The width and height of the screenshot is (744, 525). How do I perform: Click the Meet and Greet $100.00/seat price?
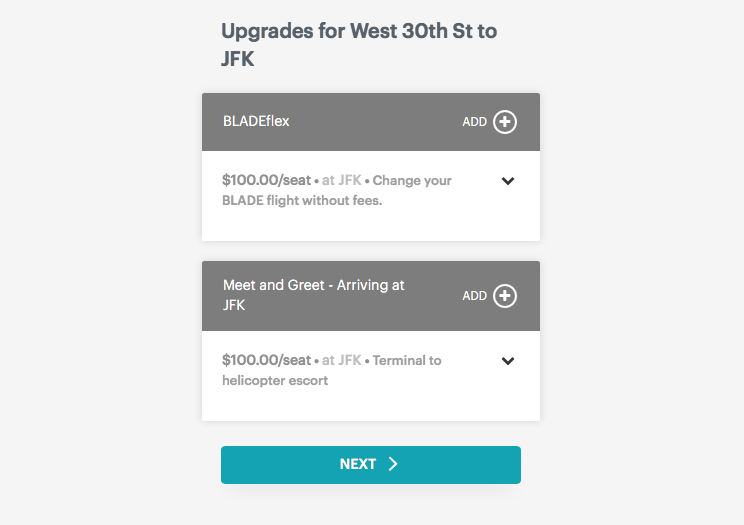[x=267, y=361]
